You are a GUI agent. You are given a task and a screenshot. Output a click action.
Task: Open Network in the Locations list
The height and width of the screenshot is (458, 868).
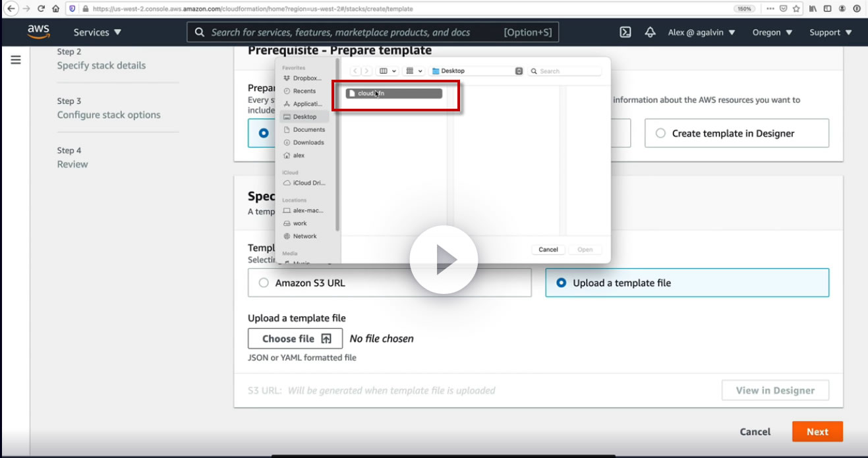point(300,236)
